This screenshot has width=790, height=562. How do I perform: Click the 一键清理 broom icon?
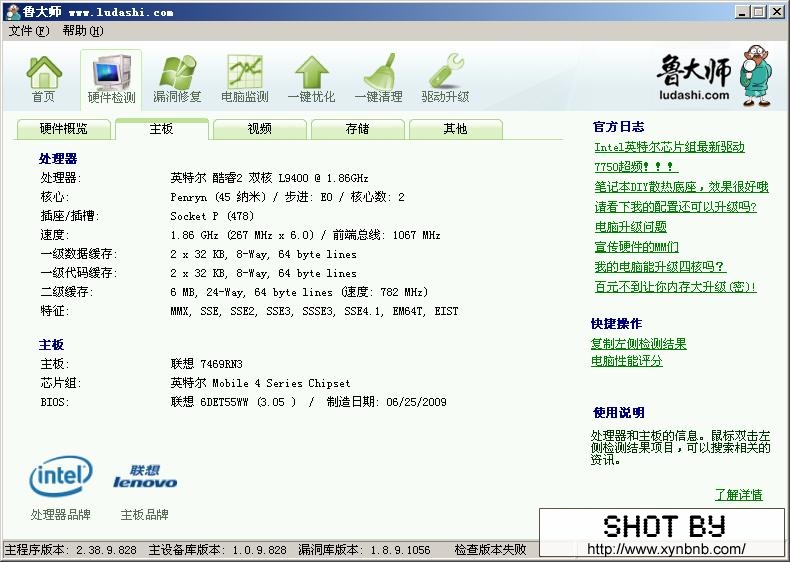tap(378, 79)
